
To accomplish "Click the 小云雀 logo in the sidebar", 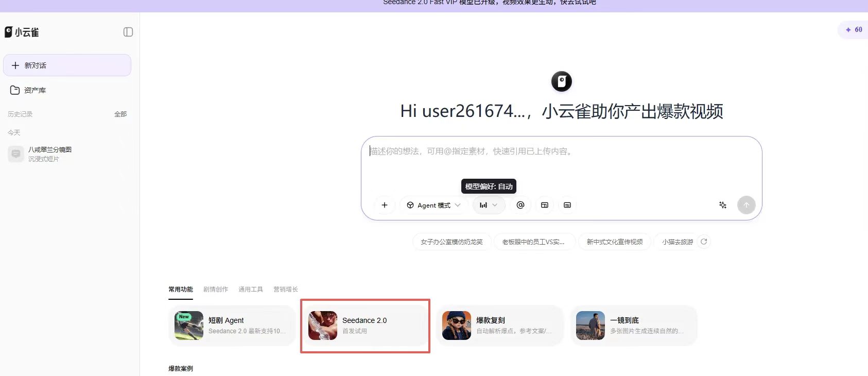I will coord(22,32).
